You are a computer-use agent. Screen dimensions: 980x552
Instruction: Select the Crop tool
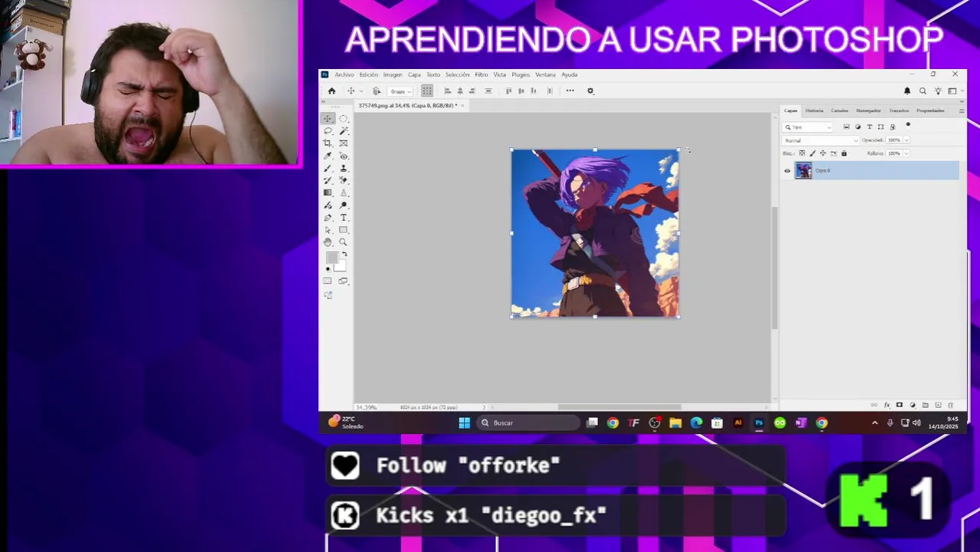tap(328, 143)
